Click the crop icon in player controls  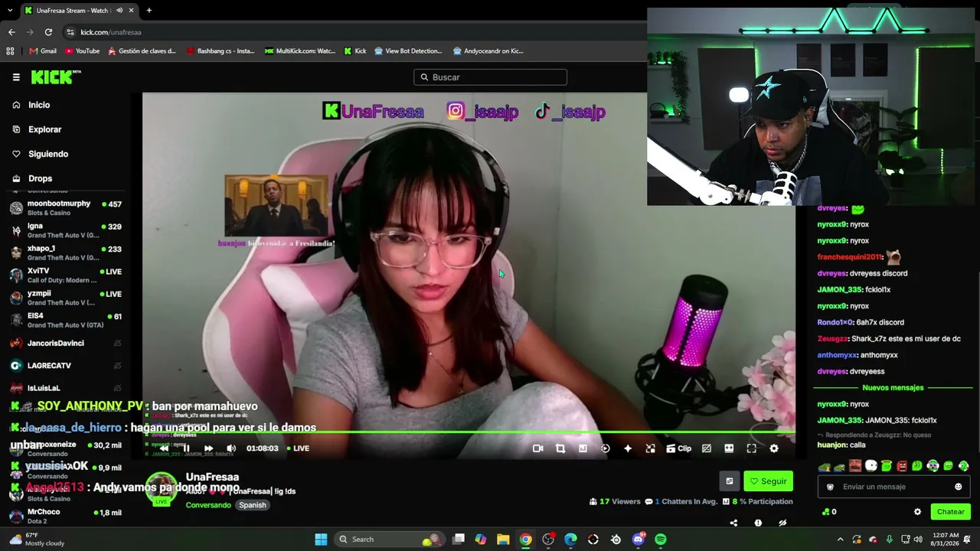click(x=560, y=448)
